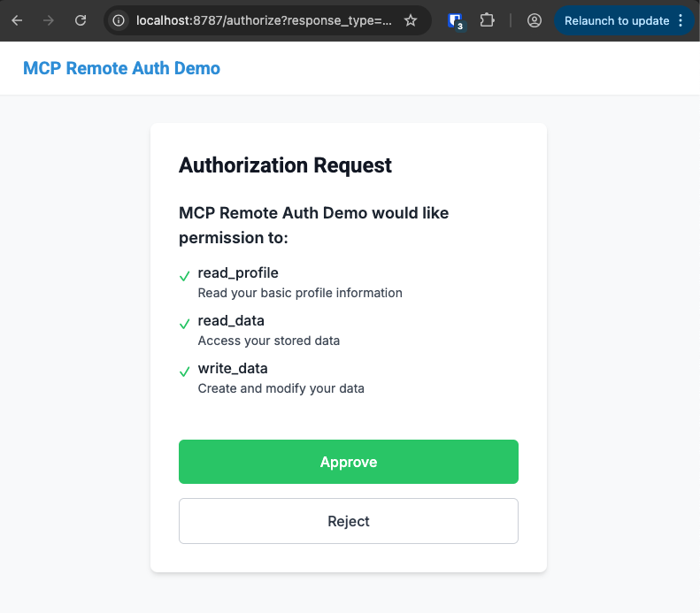Screen dimensions: 700x613
Task: Open the three-dot Chrome menu
Action: coord(681,20)
